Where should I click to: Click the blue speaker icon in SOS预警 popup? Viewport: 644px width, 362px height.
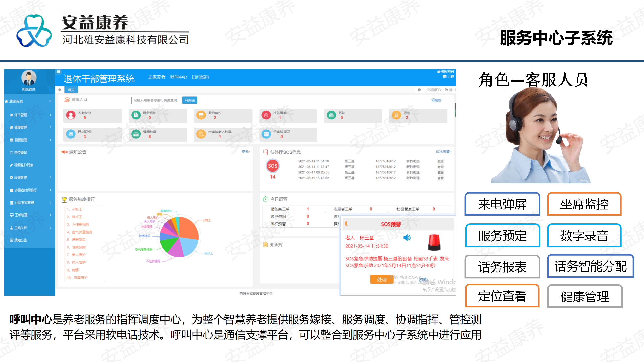point(407,238)
